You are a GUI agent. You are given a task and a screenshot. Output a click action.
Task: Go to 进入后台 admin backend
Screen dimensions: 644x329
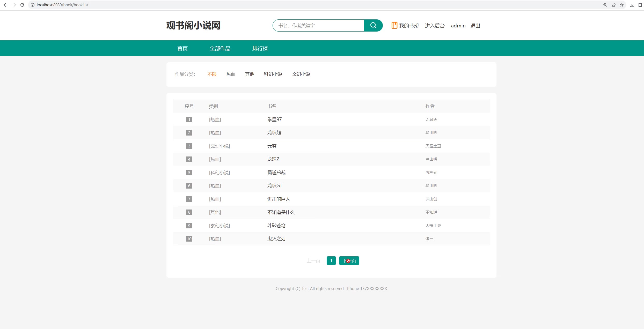435,26
